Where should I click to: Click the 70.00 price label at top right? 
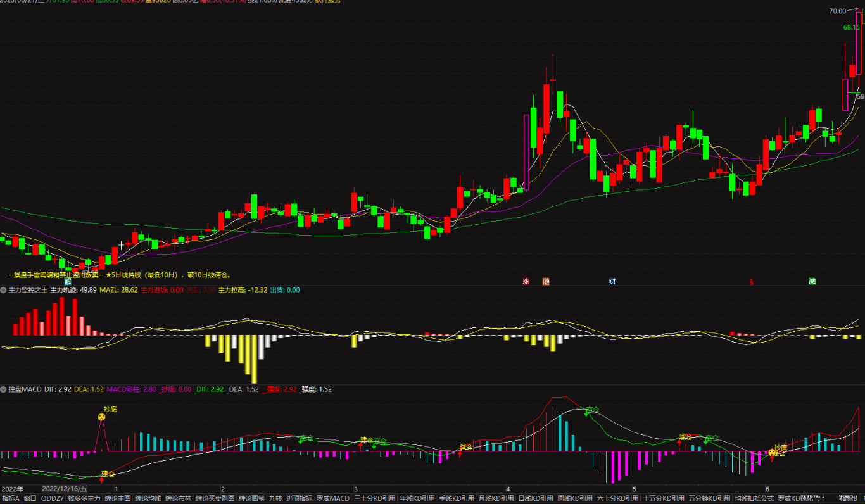click(838, 11)
